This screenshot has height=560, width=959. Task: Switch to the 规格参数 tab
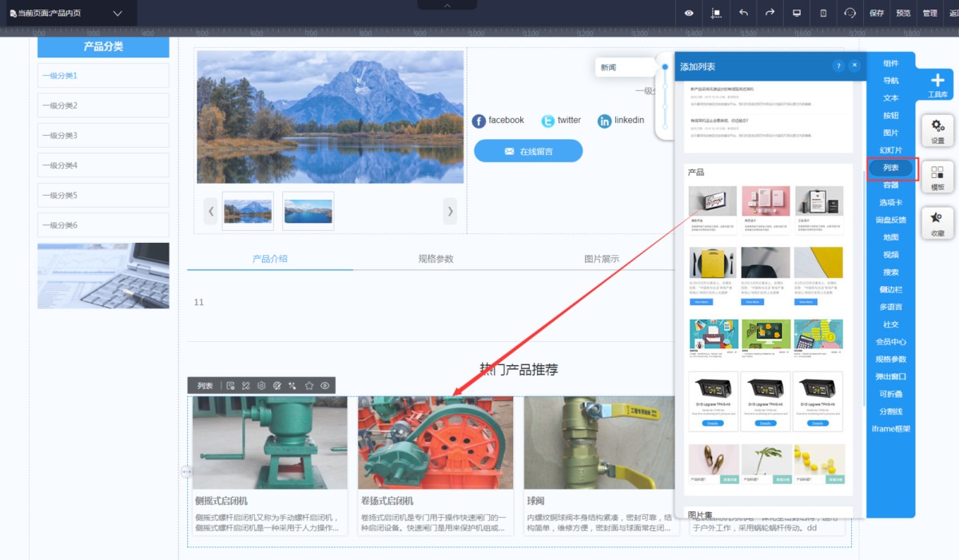tap(436, 259)
